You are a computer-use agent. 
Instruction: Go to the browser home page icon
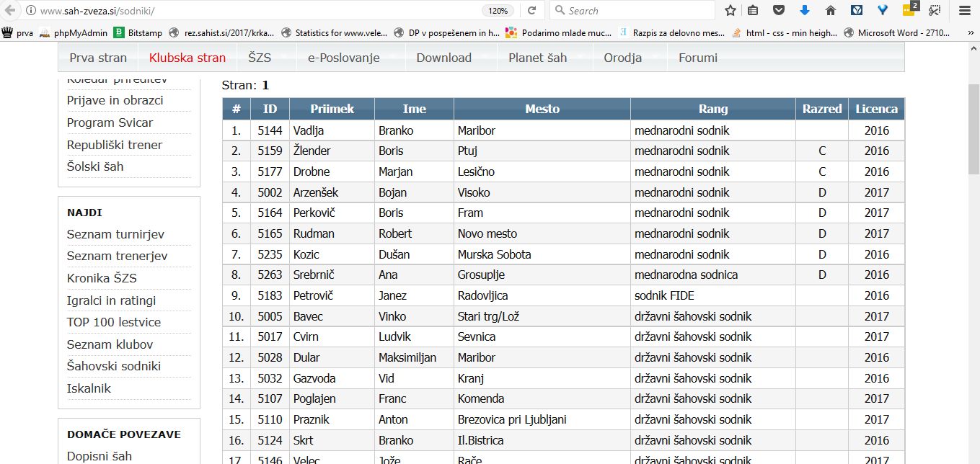point(830,11)
